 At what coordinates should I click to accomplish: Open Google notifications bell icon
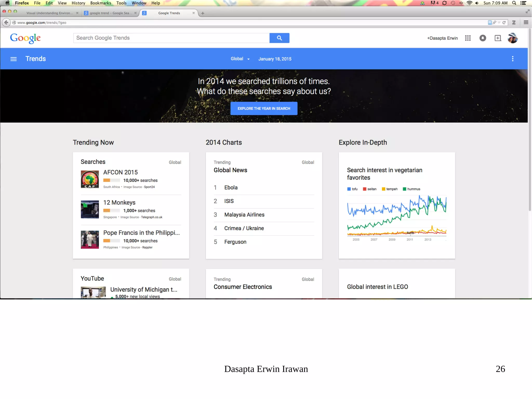coord(483,38)
